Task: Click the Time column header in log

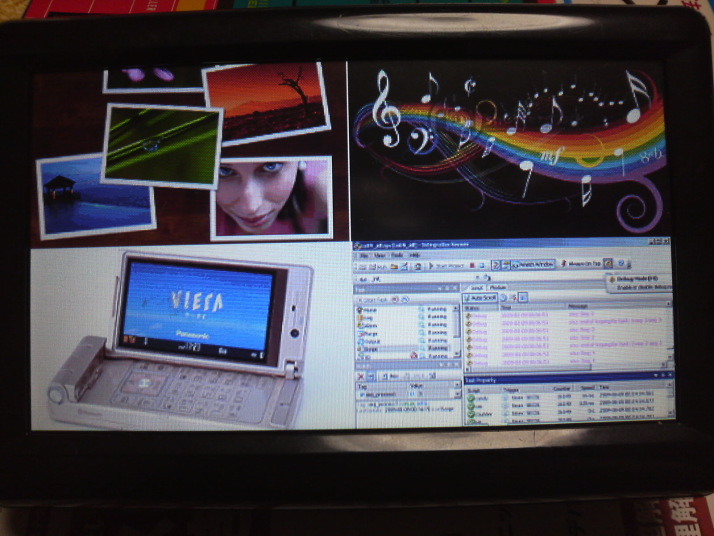Action: click(532, 307)
